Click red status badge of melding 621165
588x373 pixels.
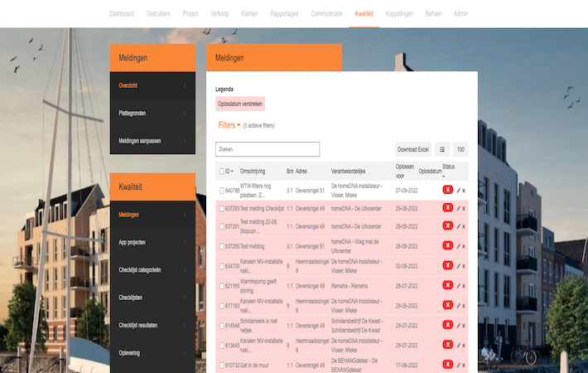pos(448,286)
